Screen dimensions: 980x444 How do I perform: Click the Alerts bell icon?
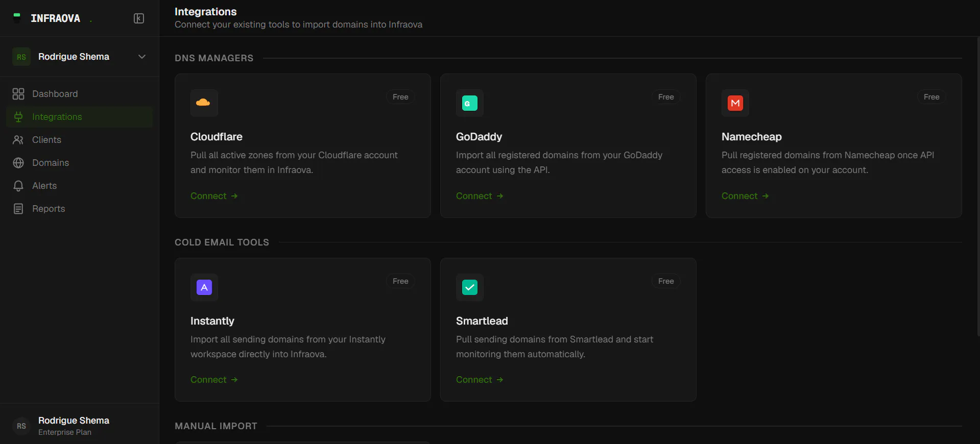tap(18, 186)
